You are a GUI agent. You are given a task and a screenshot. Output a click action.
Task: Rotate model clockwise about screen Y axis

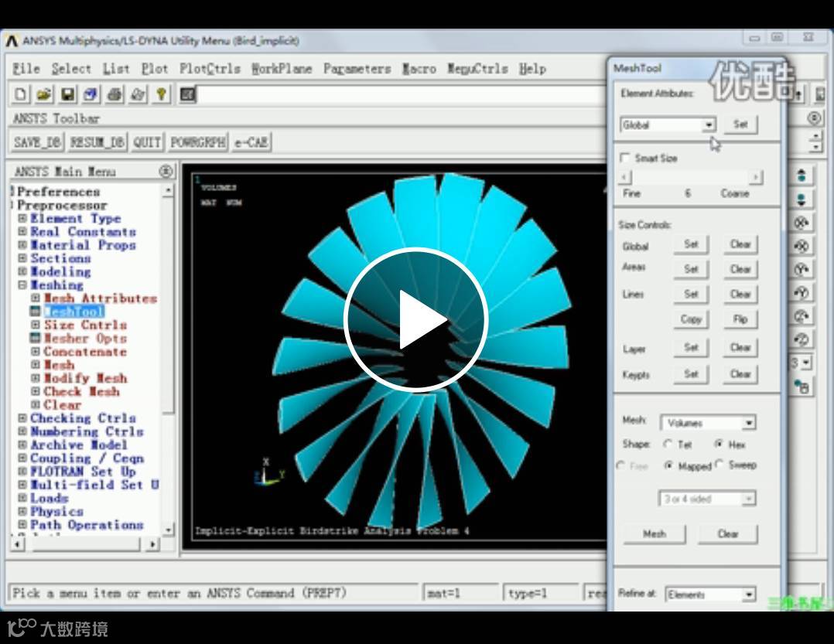[802, 269]
